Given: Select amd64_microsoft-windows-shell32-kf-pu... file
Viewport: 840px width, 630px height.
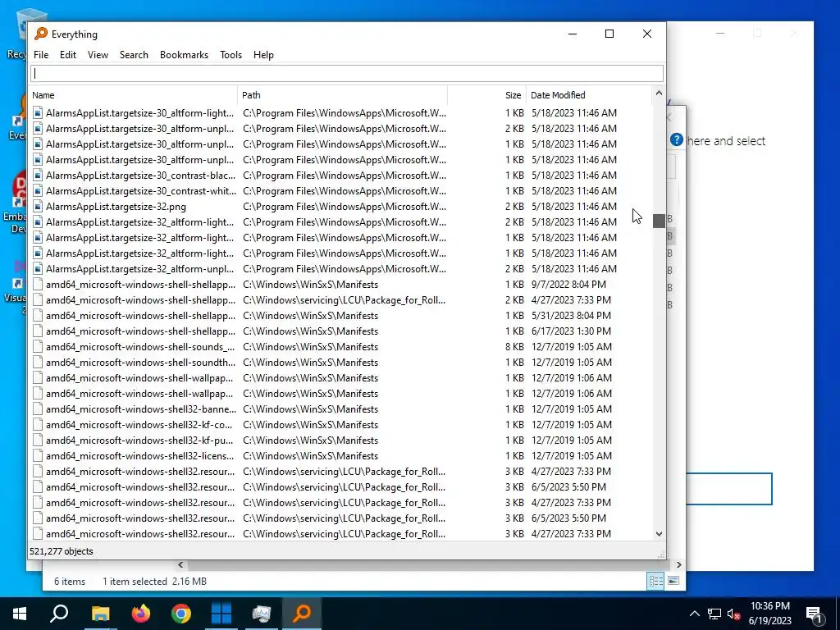Looking at the screenshot, I should [139, 441].
